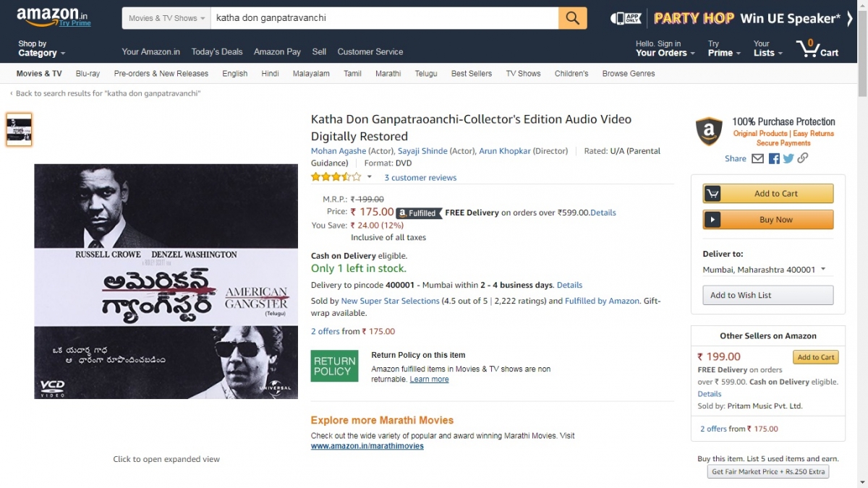
Task: Click the orange search magnifier button
Action: pos(572,18)
